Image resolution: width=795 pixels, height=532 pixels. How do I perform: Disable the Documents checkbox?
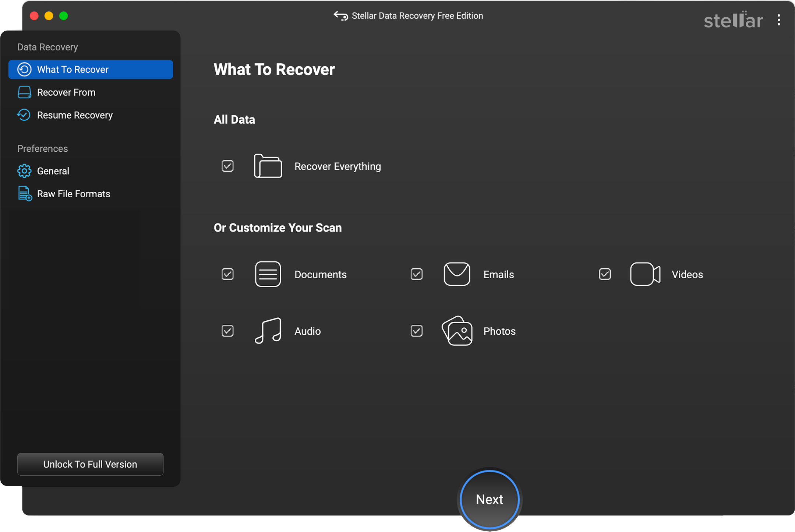tap(227, 274)
